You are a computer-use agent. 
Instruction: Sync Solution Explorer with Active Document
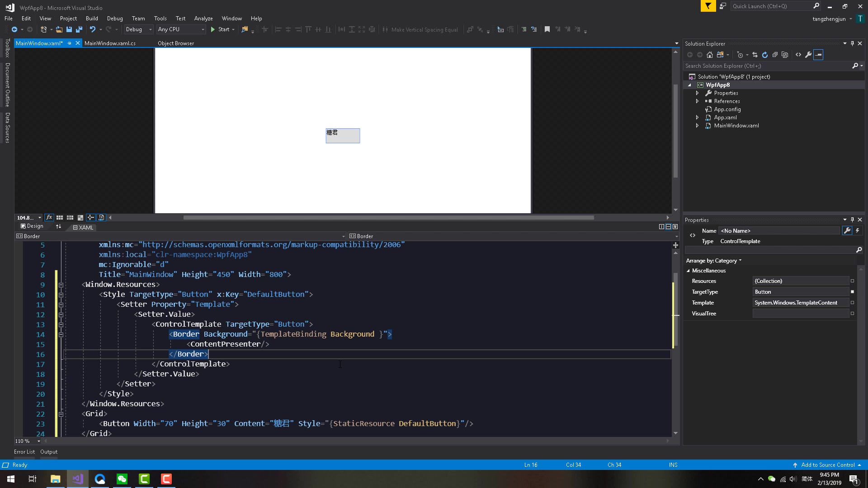point(755,55)
